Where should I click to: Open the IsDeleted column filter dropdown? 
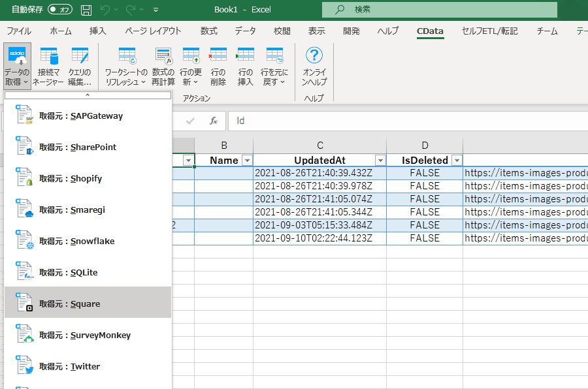click(457, 161)
